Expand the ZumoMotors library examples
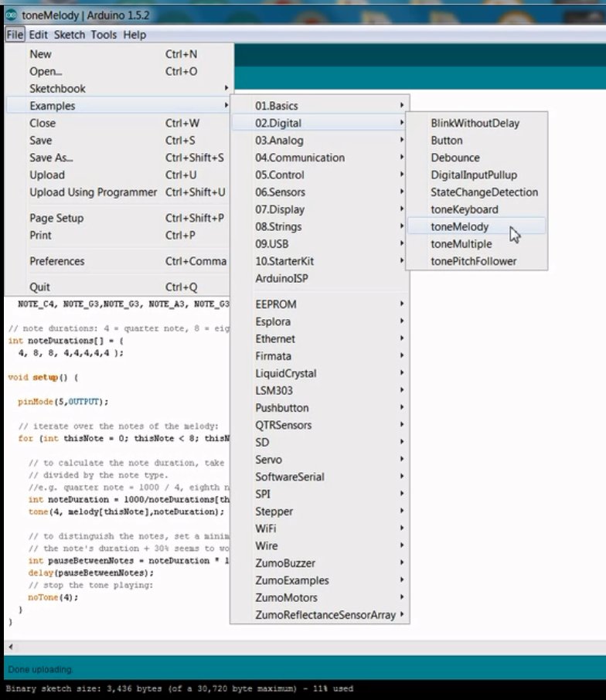This screenshot has height=700, width=606. 320,598
